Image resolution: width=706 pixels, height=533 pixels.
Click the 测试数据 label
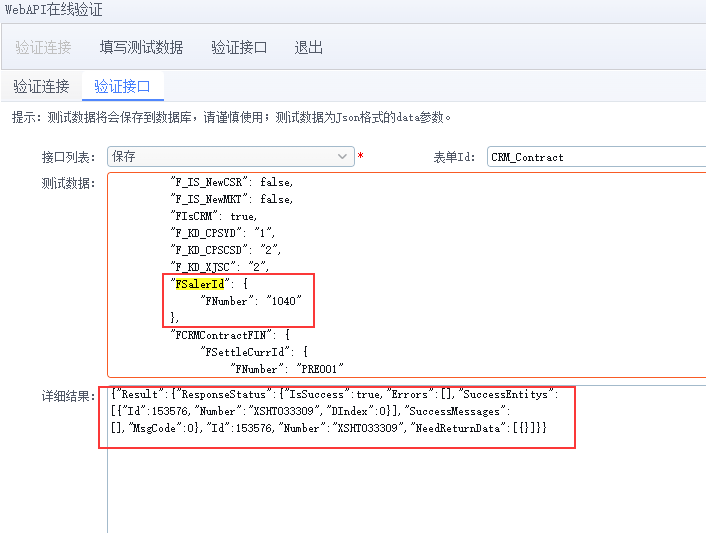pos(68,183)
